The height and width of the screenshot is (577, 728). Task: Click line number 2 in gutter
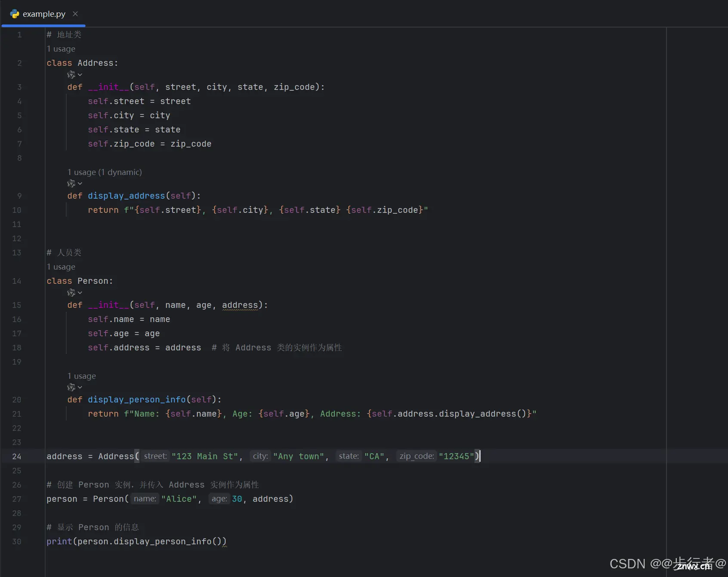tap(19, 63)
